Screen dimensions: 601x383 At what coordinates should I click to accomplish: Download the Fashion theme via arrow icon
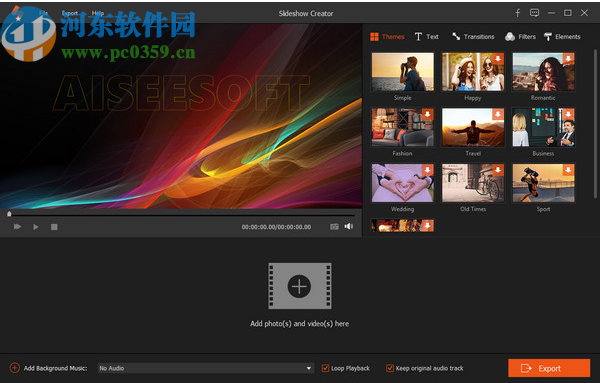[x=427, y=114]
